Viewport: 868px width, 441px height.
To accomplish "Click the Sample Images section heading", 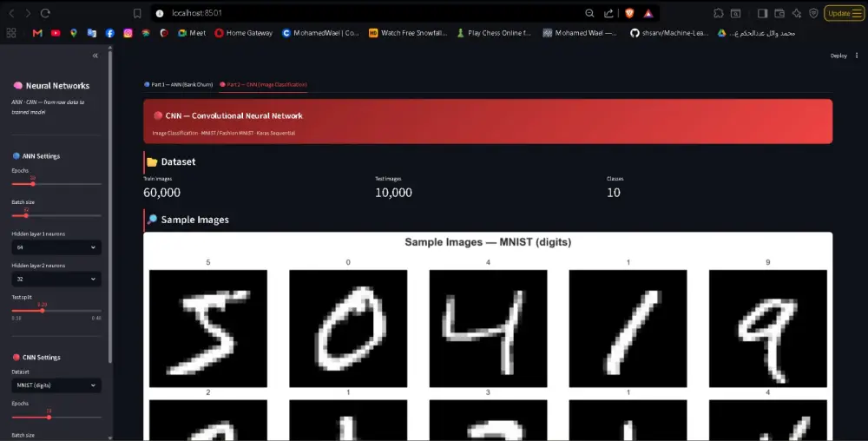I will 194,220.
